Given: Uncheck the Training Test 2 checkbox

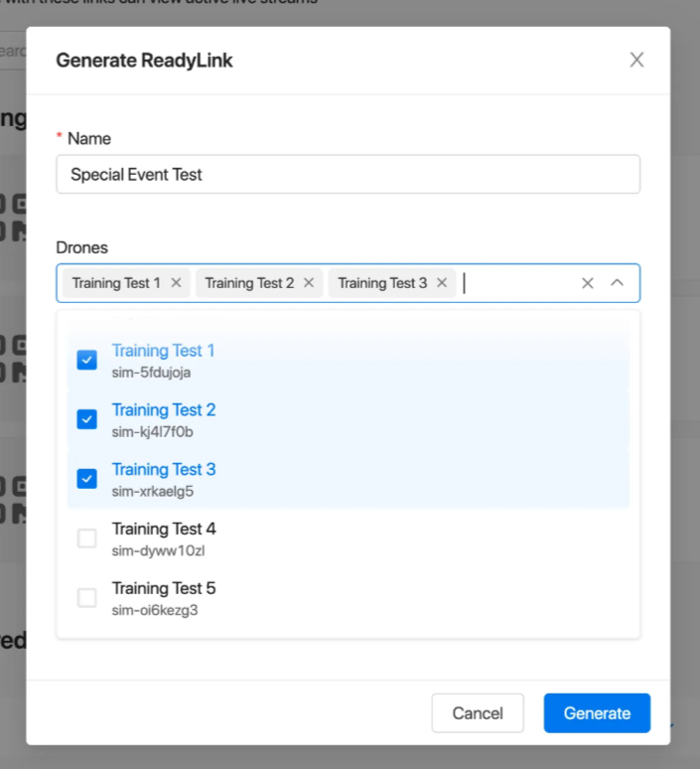Looking at the screenshot, I should [x=87, y=419].
